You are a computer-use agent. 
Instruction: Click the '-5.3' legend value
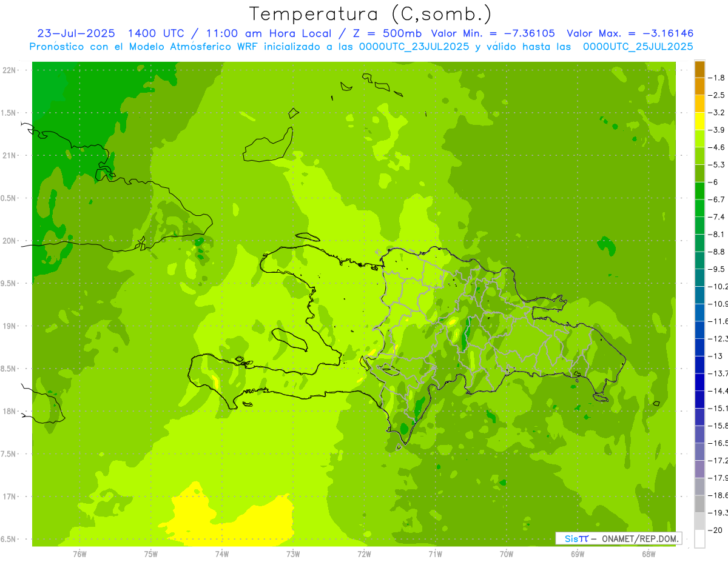(x=717, y=164)
